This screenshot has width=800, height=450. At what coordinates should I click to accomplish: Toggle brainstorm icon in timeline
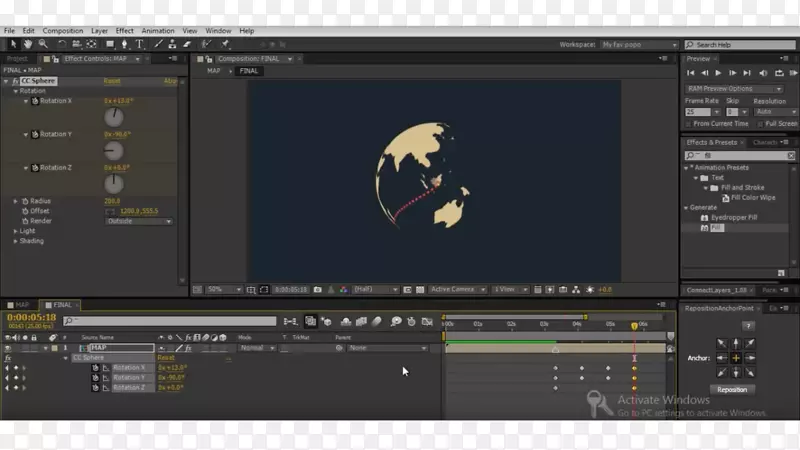coord(396,321)
